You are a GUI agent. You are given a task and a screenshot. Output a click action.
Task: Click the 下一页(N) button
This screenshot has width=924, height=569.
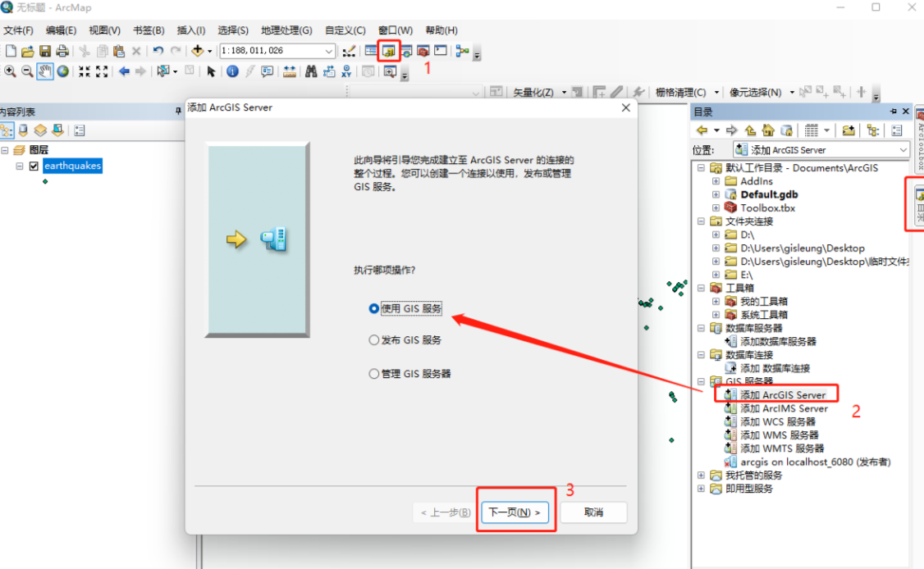[515, 512]
